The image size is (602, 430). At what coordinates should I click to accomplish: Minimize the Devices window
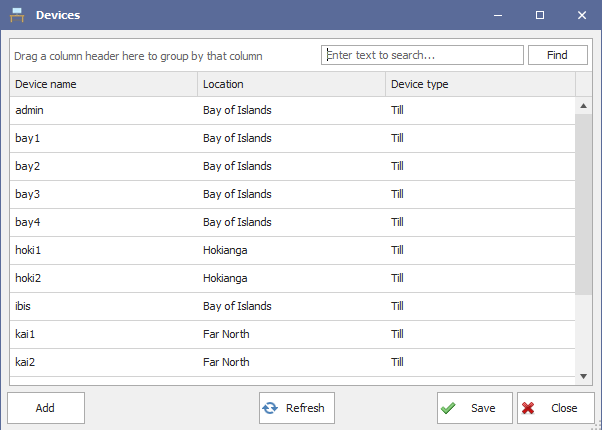pyautogui.click(x=498, y=15)
